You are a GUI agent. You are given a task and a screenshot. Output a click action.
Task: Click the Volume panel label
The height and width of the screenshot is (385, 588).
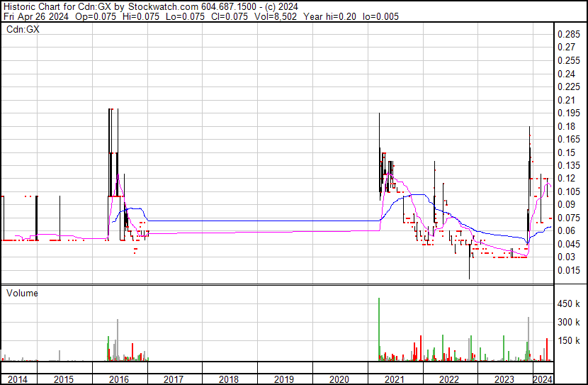click(x=23, y=293)
